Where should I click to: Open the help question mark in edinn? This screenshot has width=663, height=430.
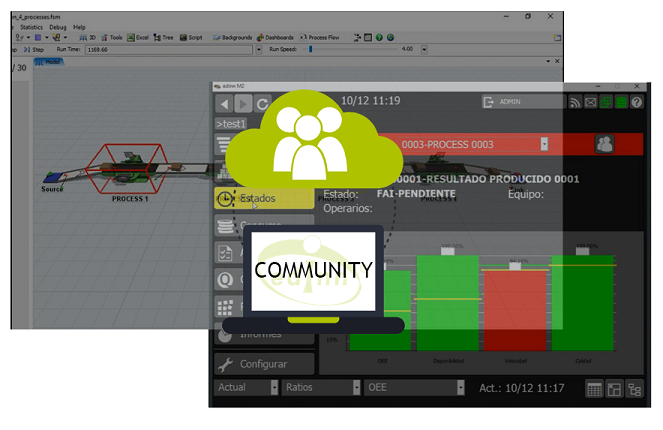pyautogui.click(x=637, y=102)
